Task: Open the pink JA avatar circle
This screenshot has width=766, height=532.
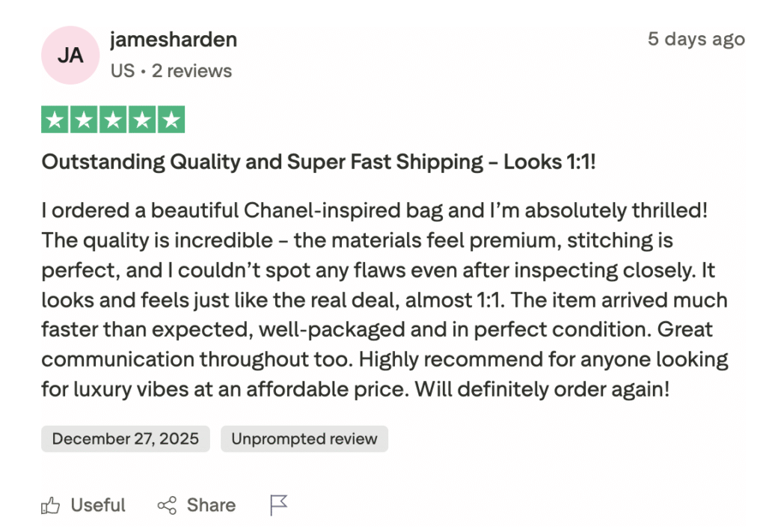Action: (70, 55)
